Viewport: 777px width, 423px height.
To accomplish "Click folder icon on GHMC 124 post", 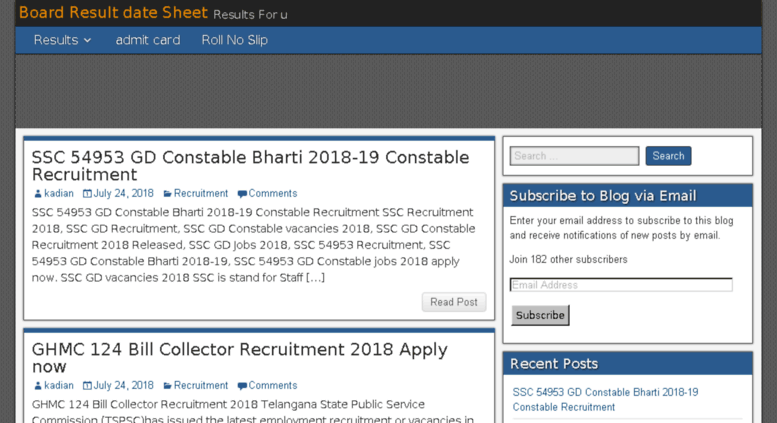I will [x=167, y=386].
